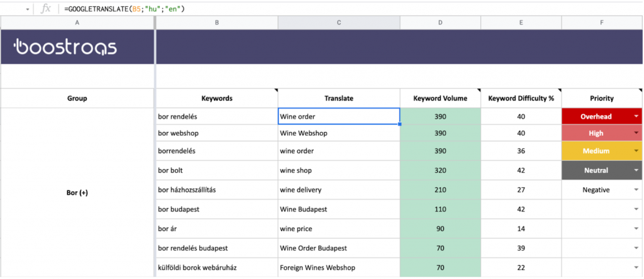
Task: Click the Keyword Difficulty % header cell
Action: [521, 99]
